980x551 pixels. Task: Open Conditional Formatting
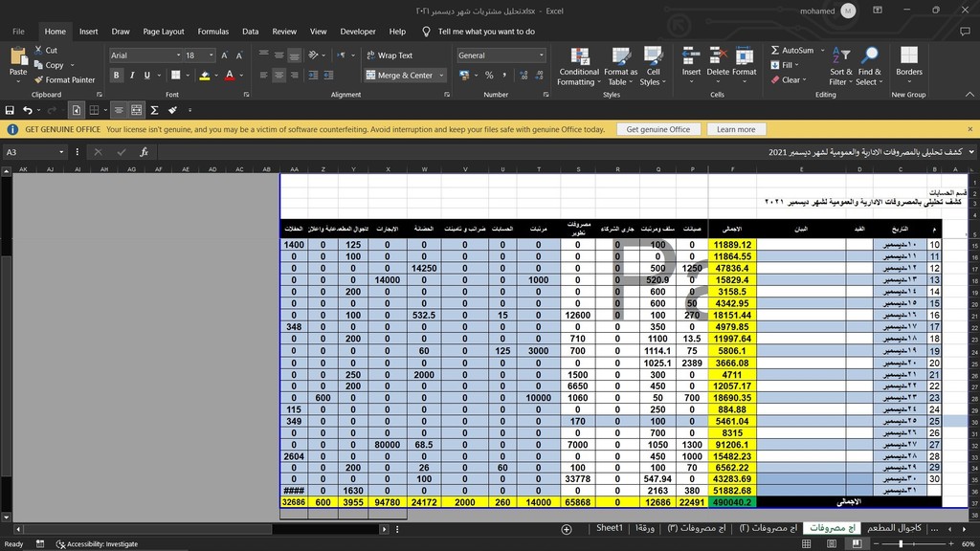[579, 66]
